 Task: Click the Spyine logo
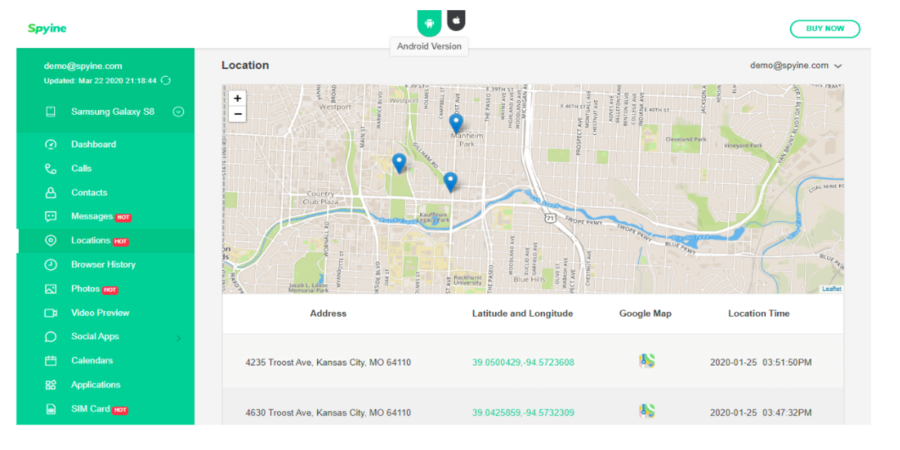click(47, 28)
